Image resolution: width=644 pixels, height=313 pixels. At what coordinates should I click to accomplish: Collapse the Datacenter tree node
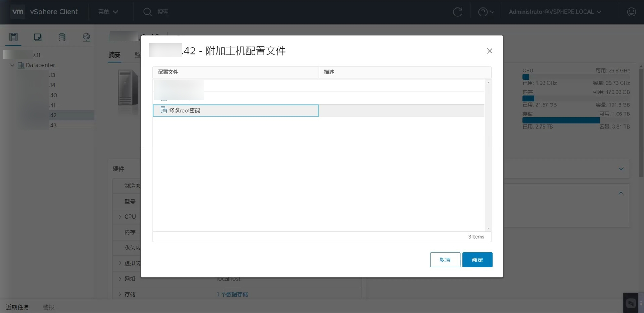[x=12, y=65]
